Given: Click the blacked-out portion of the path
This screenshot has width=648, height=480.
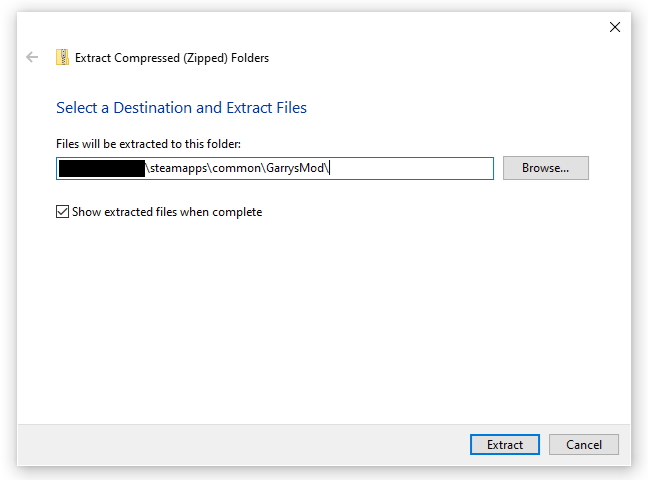Looking at the screenshot, I should pyautogui.click(x=101, y=168).
